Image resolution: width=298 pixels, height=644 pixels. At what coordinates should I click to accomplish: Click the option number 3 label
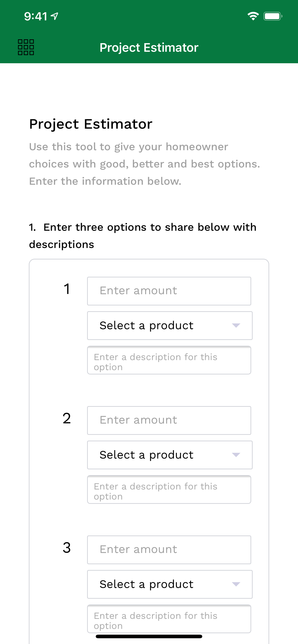click(67, 548)
